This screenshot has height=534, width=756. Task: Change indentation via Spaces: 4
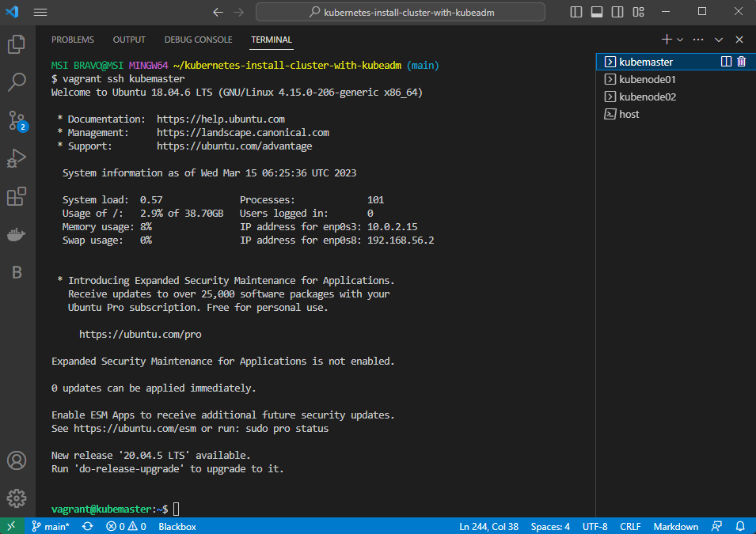(x=550, y=526)
